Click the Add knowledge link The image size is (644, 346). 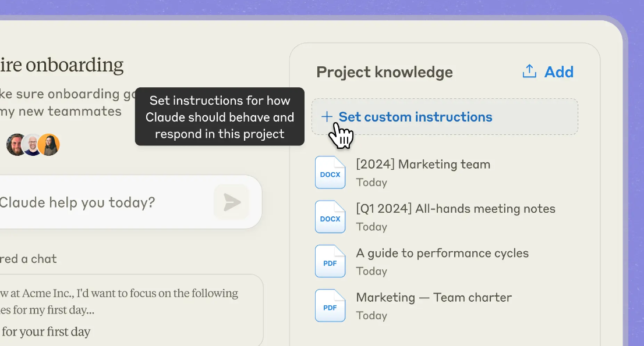pyautogui.click(x=558, y=72)
